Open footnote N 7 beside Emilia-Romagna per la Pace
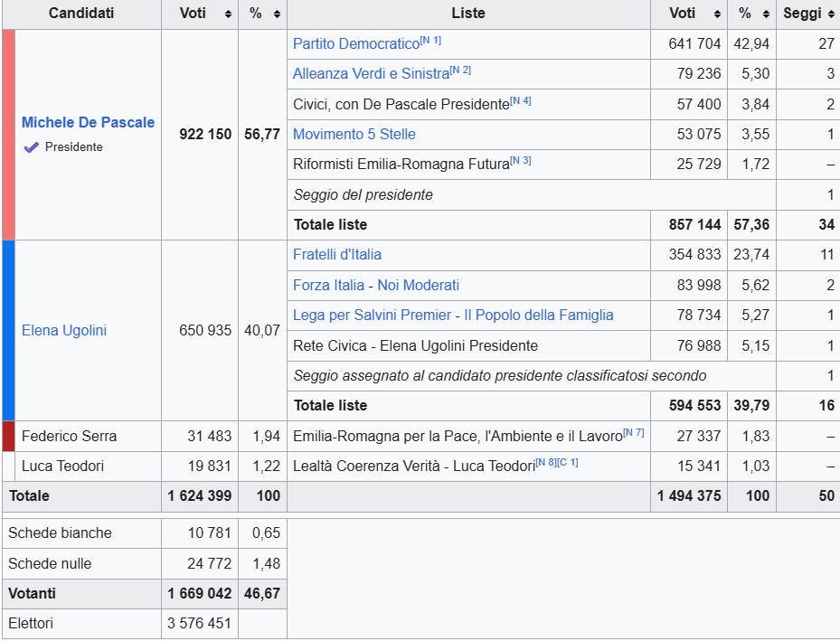Screen dimensions: 840x641 click(x=634, y=432)
